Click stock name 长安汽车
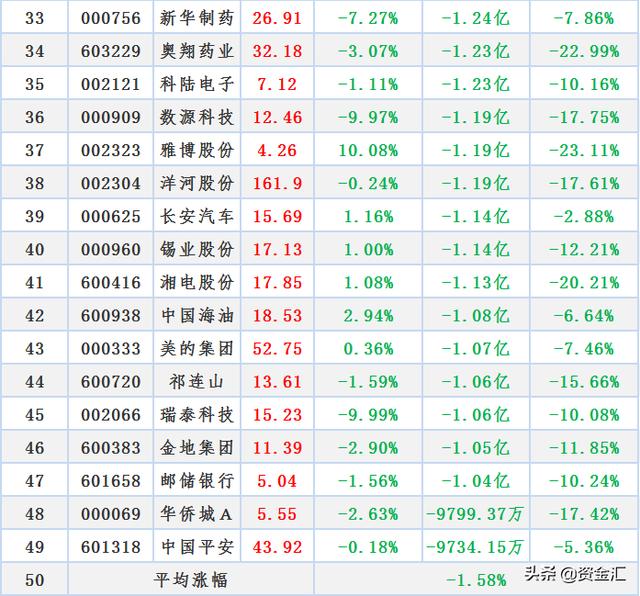Screen dimensions: 640x596 click(197, 217)
